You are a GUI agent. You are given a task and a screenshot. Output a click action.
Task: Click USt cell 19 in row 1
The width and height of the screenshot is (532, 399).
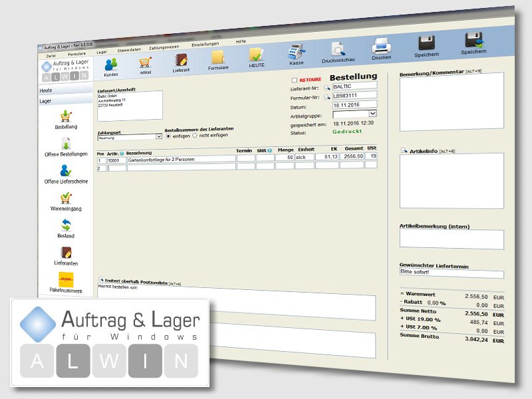tap(371, 156)
